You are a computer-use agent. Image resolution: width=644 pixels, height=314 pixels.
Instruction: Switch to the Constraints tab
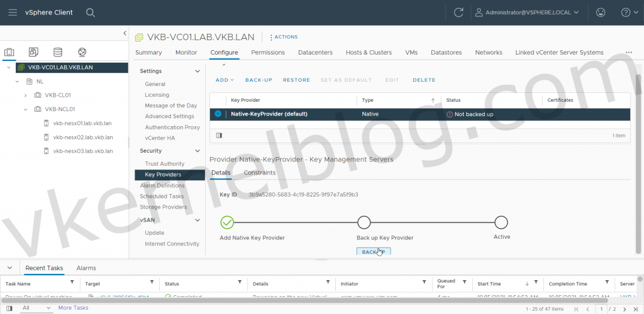(x=259, y=173)
